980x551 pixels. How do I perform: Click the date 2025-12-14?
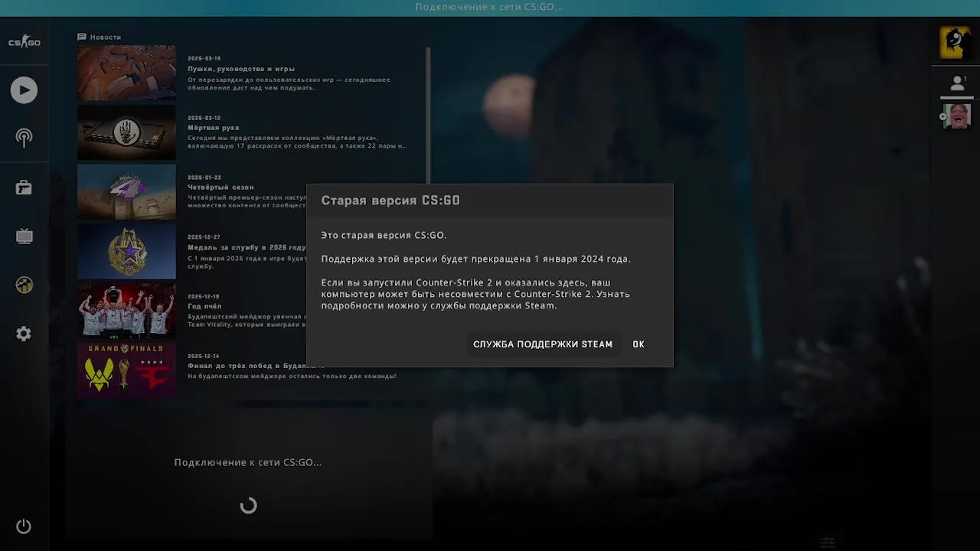point(204,356)
